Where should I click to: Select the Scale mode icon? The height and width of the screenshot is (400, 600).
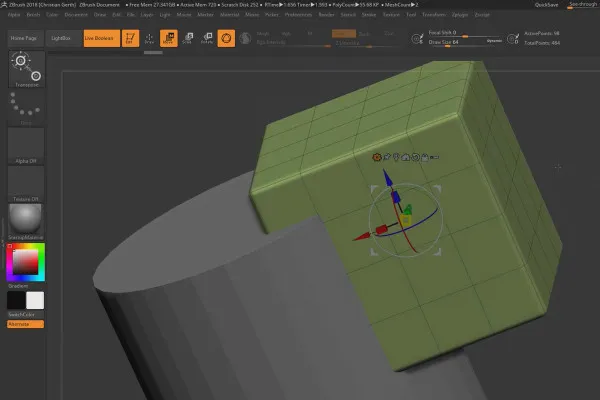(188, 38)
